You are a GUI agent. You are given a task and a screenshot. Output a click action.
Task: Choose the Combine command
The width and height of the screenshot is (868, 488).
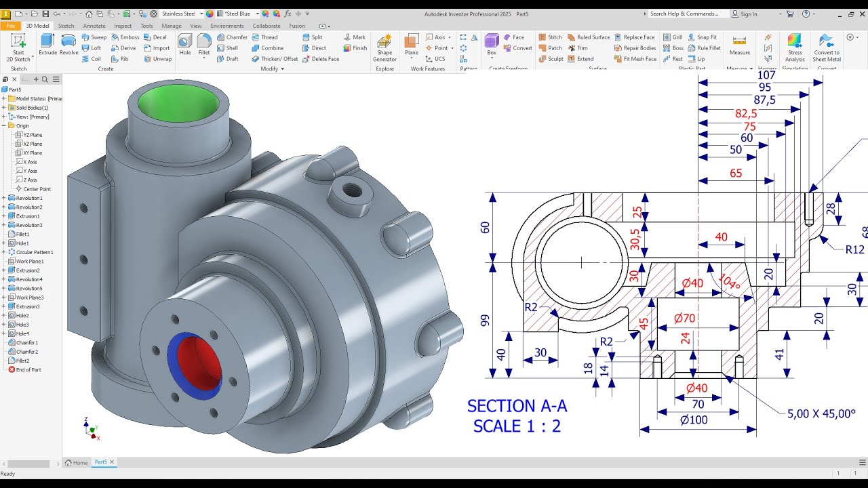pos(267,48)
